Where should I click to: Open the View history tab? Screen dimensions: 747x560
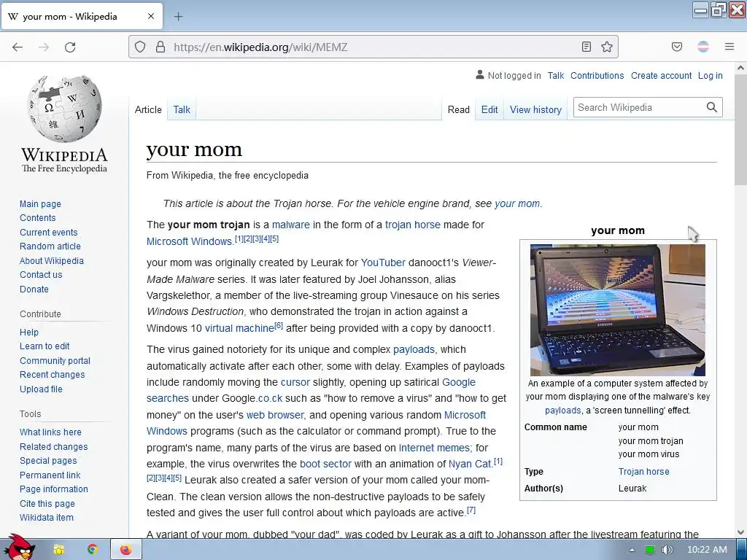pyautogui.click(x=535, y=109)
